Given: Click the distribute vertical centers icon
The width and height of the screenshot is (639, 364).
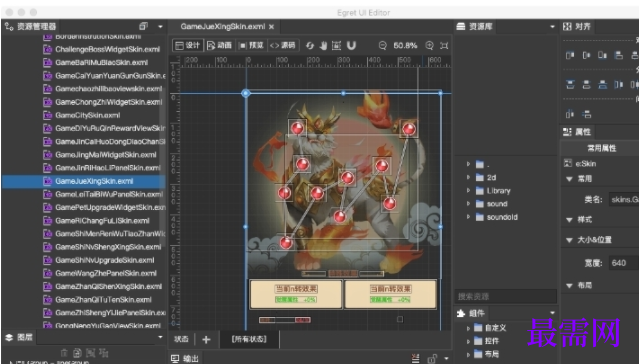Looking at the screenshot, I should (586, 84).
